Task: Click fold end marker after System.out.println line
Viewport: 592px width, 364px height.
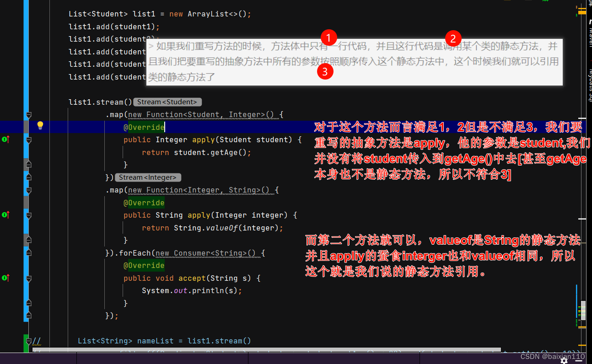Action: pyautogui.click(x=28, y=303)
